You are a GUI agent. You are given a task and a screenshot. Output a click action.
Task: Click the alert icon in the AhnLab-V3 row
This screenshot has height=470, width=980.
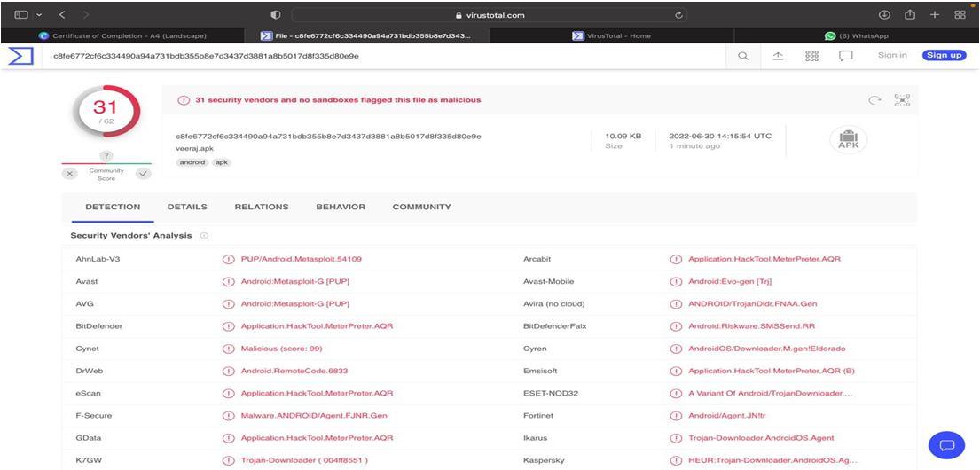(x=228, y=259)
